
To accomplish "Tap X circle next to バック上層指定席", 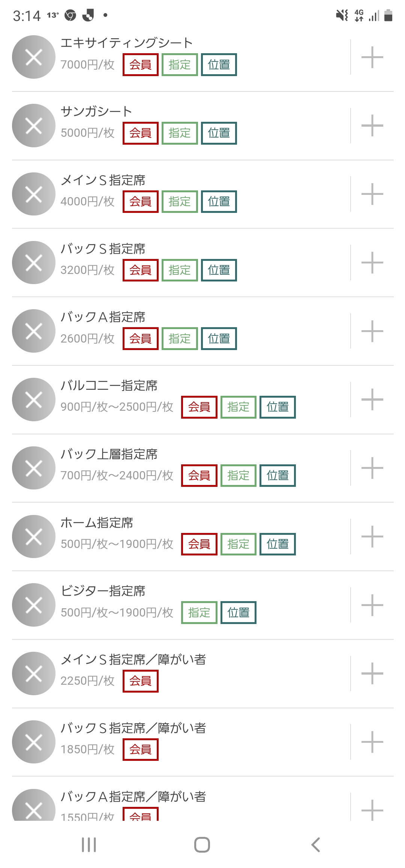I will (34, 468).
